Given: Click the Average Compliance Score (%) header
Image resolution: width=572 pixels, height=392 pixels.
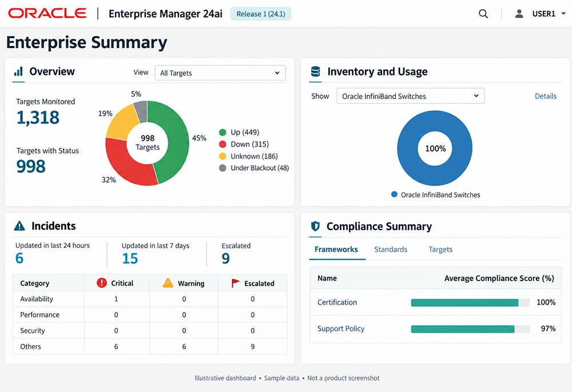Looking at the screenshot, I should [x=499, y=278].
